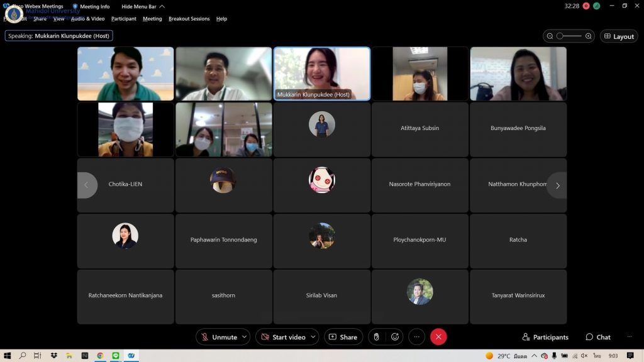Open the more options ellipsis button
Screen dimensions: 644x362
coord(417,337)
